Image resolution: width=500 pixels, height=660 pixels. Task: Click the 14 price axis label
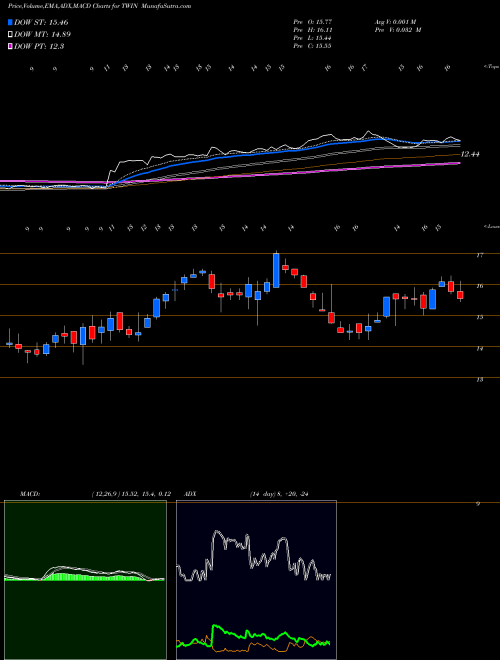pyautogui.click(x=479, y=349)
